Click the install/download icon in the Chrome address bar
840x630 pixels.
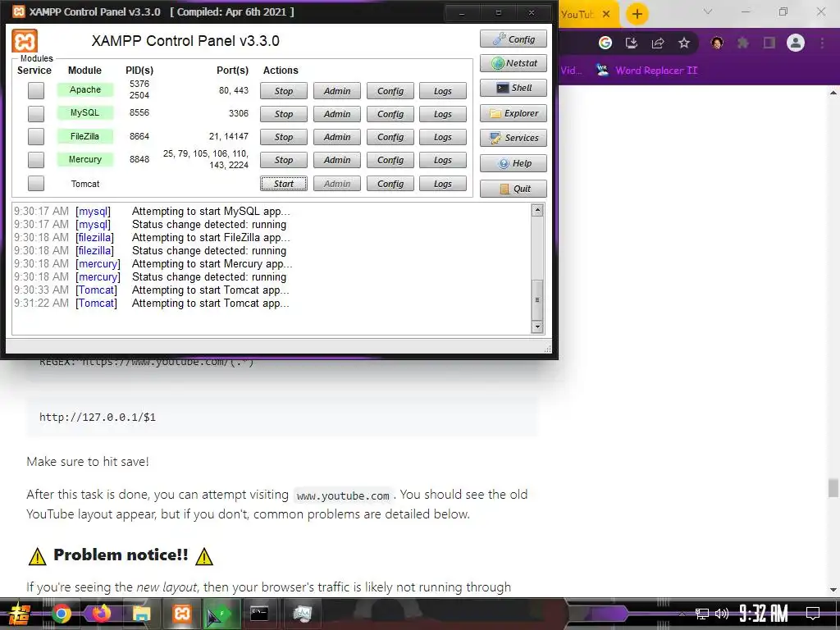click(632, 43)
